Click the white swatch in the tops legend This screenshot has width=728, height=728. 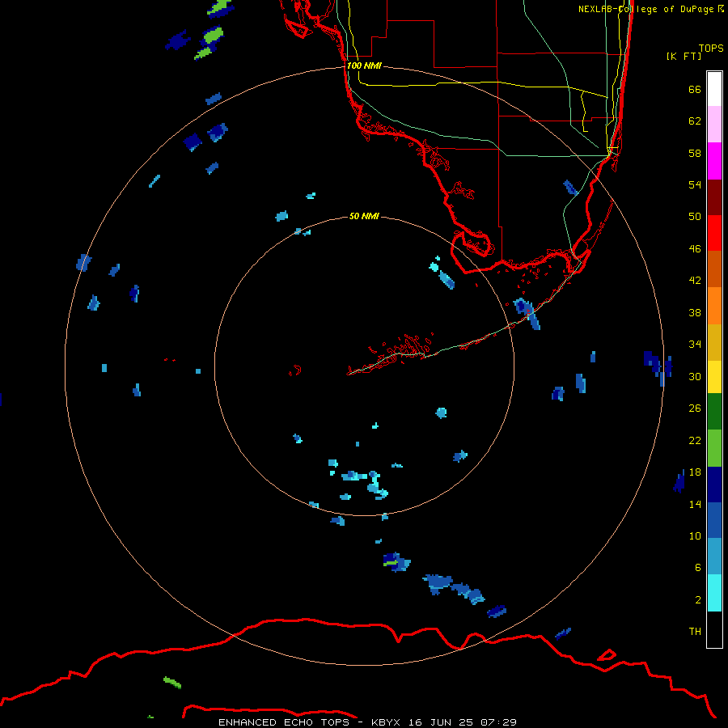pos(714,89)
